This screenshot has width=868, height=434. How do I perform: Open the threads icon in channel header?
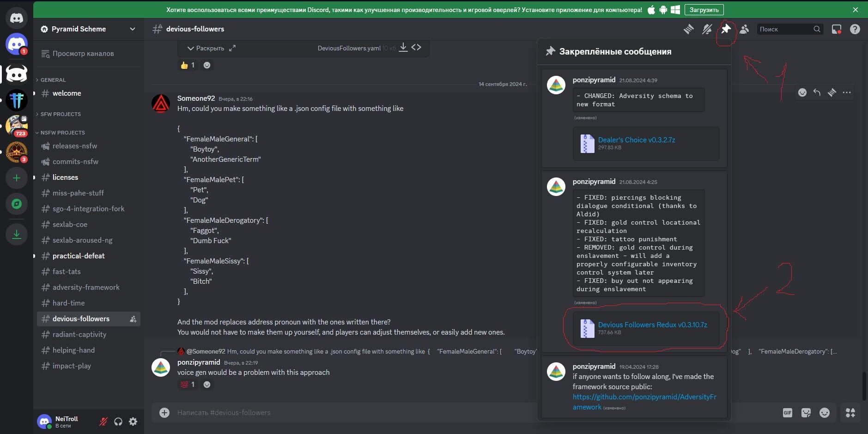tap(688, 29)
